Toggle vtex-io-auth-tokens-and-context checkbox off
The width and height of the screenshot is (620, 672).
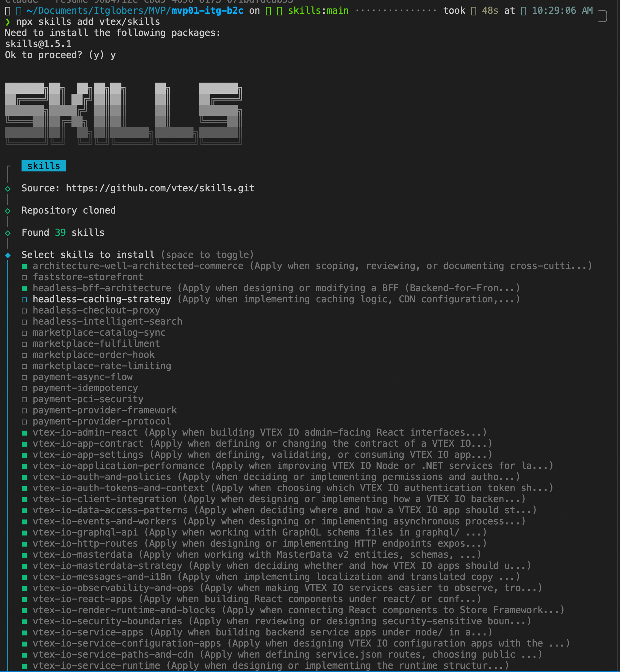(x=24, y=488)
